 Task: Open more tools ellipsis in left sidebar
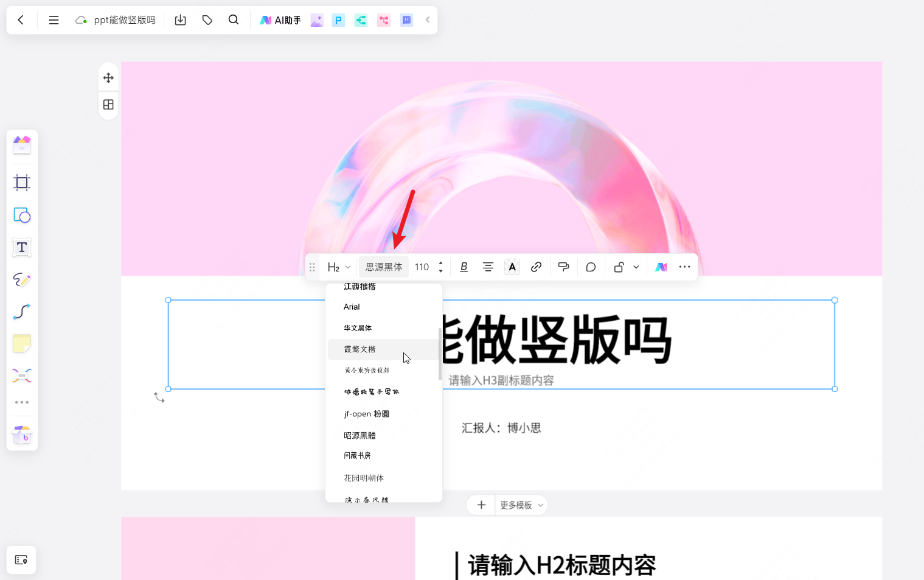(x=22, y=402)
